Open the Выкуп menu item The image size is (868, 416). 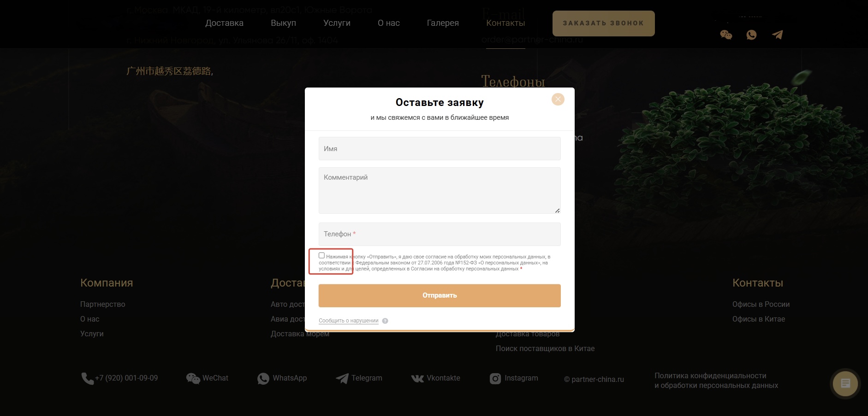tap(283, 23)
